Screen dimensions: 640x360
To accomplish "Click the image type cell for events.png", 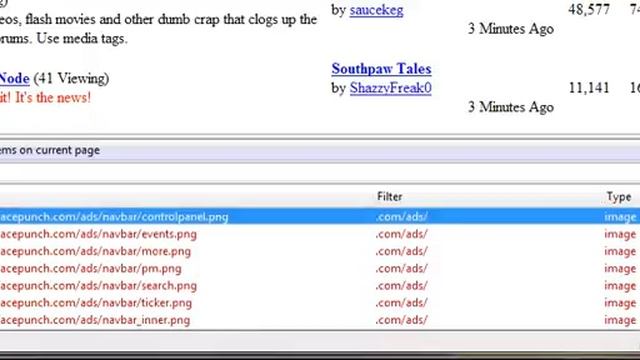I will coord(620,235).
